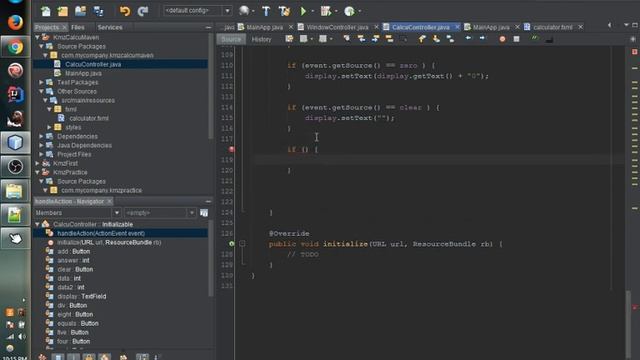Click the Uncomment icon in editor toolbar
Viewport: 640px width, 360px height.
[x=549, y=39]
